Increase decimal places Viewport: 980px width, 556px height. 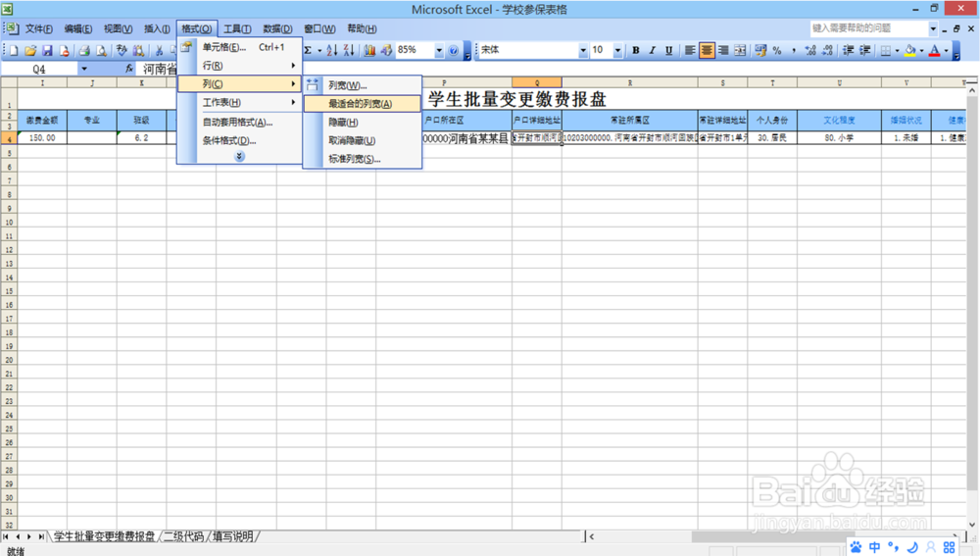(810, 51)
